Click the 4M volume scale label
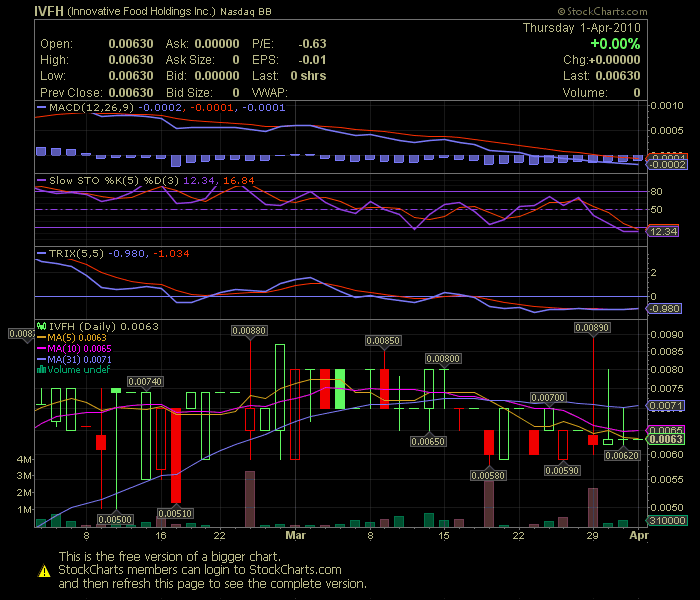Image resolution: width=700 pixels, height=600 pixels. (x=24, y=459)
